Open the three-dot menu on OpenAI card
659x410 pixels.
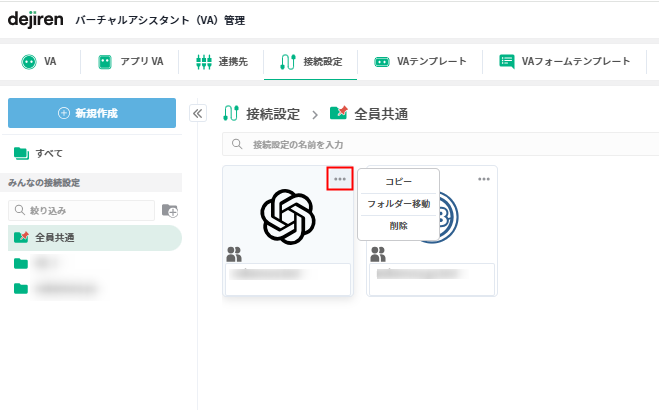[x=340, y=179]
